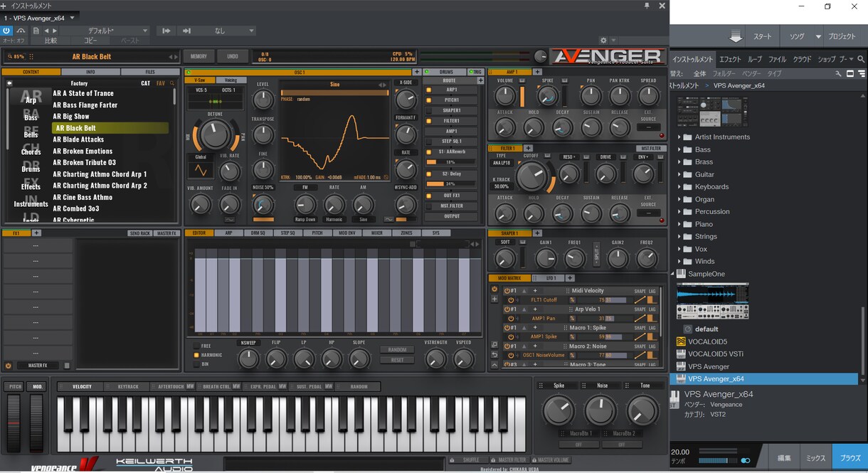Click the VOCALOID5 instrument icon in browser
Viewport: 868px width, 473px height.
click(x=681, y=341)
